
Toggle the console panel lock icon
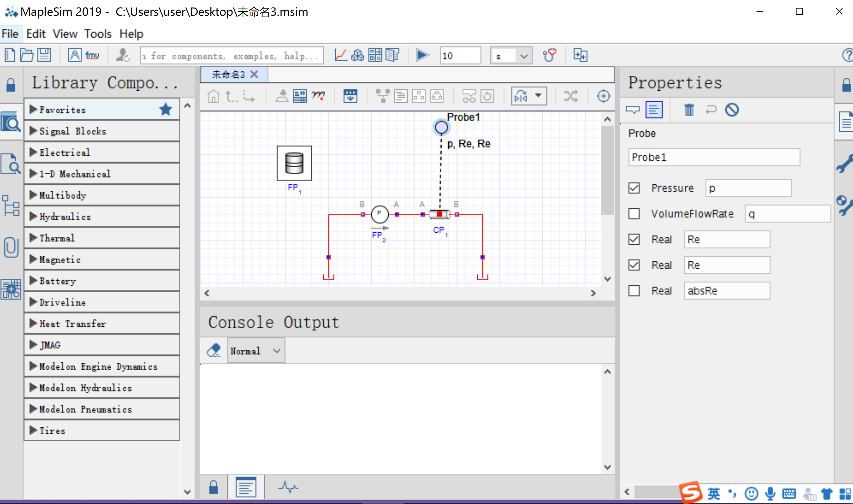214,487
